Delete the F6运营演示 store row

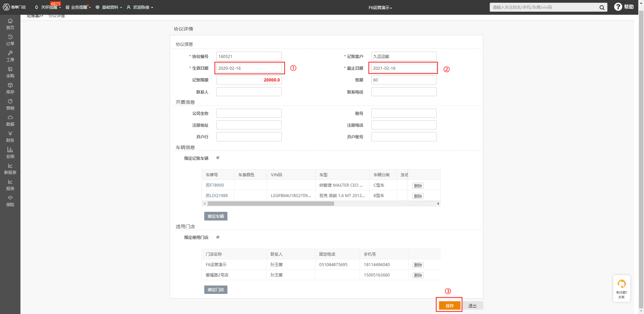click(x=418, y=265)
